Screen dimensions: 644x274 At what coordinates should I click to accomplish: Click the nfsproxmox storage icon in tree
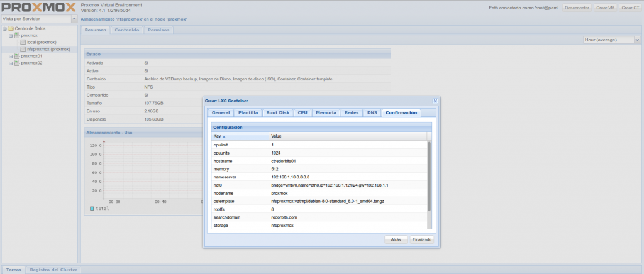pyautogui.click(x=23, y=49)
